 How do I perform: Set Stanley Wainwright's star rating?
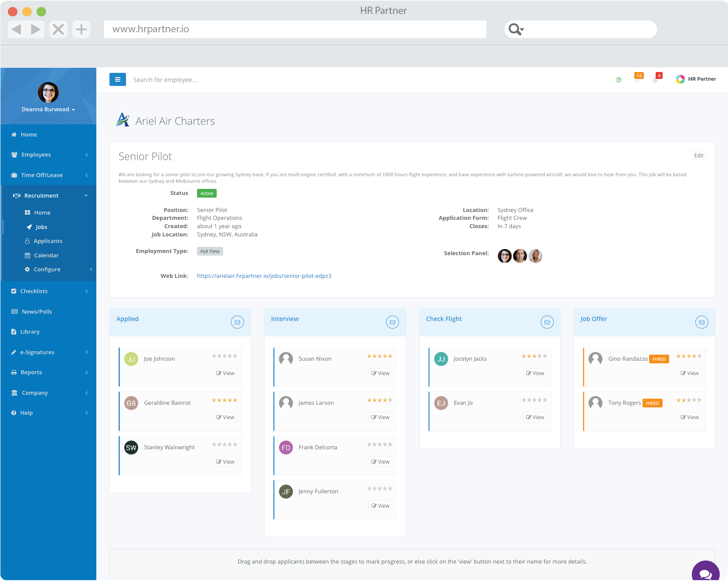pos(225,444)
